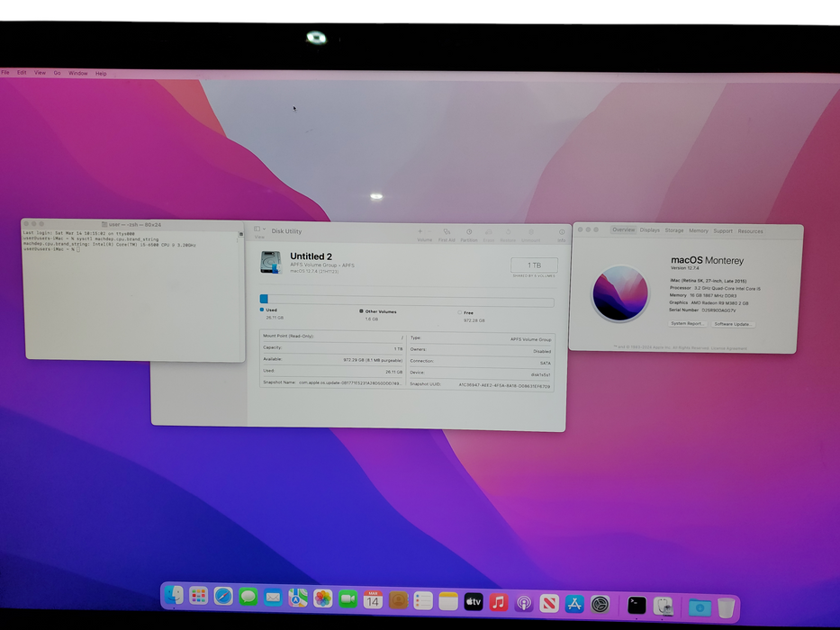This screenshot has height=630, width=840.
Task: Open the Go menu
Action: (57, 73)
